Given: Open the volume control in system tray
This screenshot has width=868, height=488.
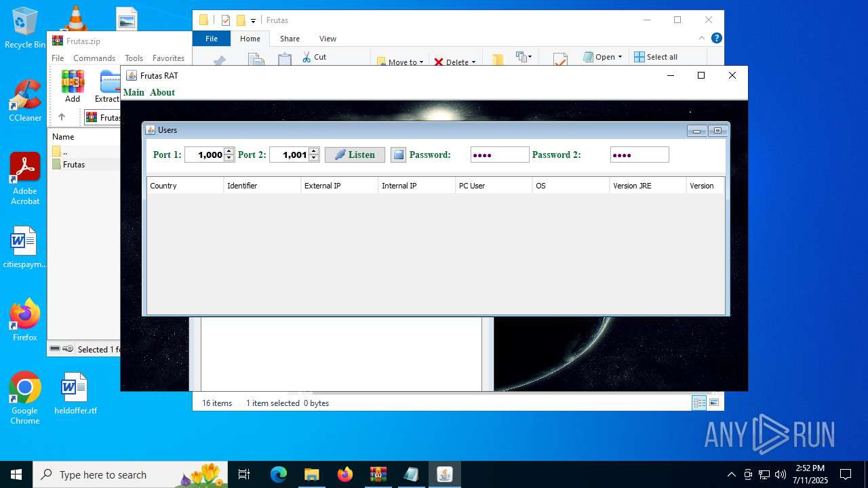Looking at the screenshot, I should click(781, 474).
